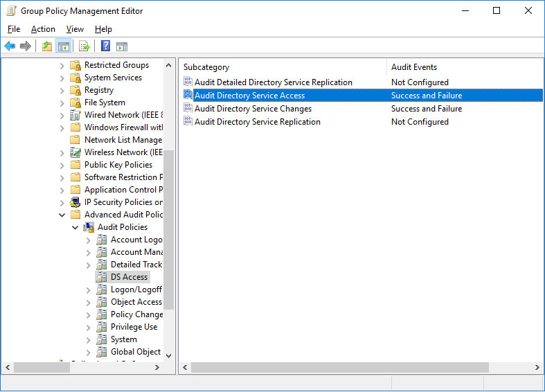Click the Registry folder icon
Viewport: 545px width, 392px height.
[x=75, y=90]
